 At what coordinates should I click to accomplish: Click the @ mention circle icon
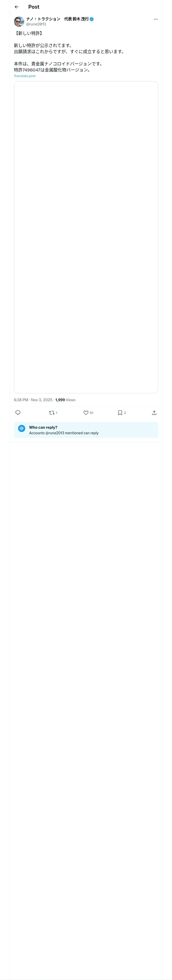(x=22, y=428)
